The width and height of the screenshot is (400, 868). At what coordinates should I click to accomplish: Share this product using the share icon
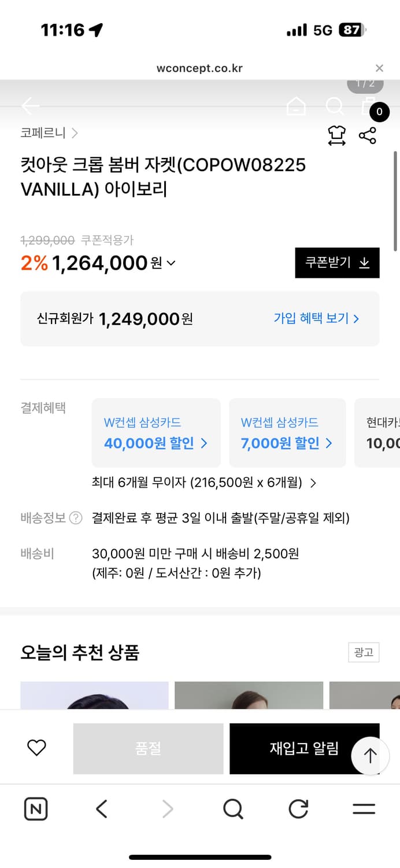tap(368, 135)
